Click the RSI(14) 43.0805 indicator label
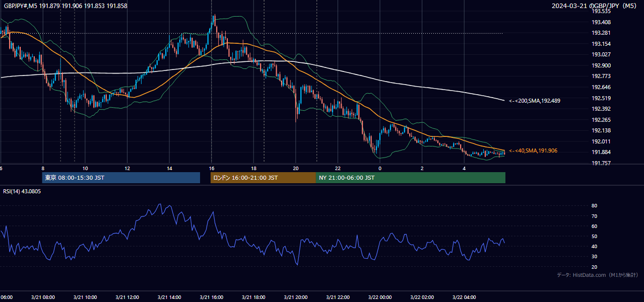The image size is (644, 302). (x=22, y=191)
